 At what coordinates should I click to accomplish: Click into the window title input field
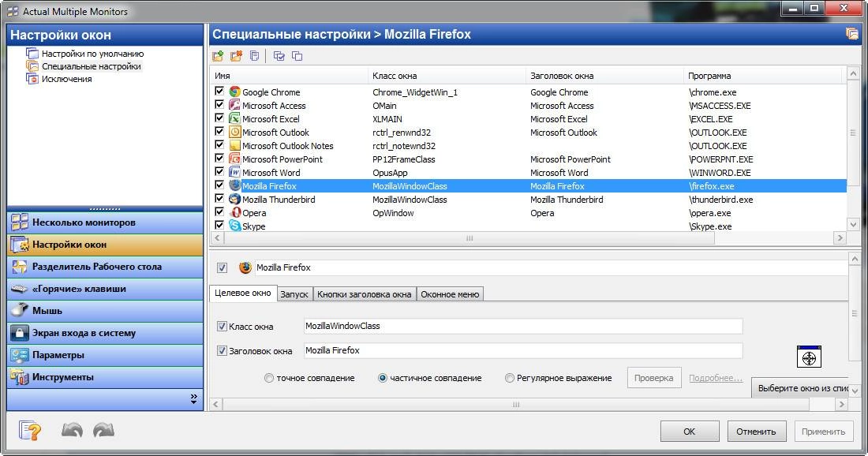[x=523, y=350]
